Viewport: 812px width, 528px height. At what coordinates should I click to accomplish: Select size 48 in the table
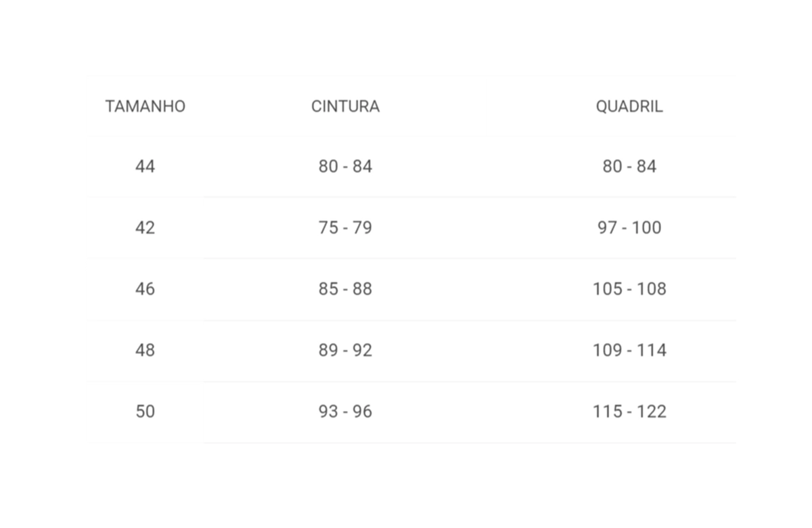pyautogui.click(x=145, y=350)
